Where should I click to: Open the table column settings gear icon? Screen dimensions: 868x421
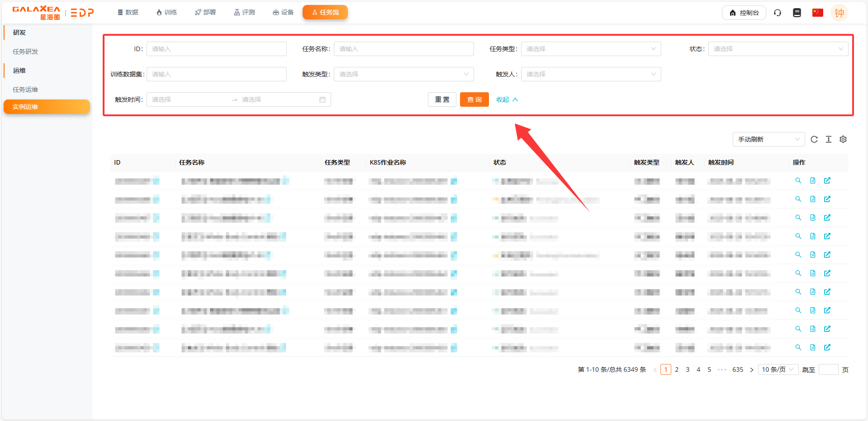(843, 139)
